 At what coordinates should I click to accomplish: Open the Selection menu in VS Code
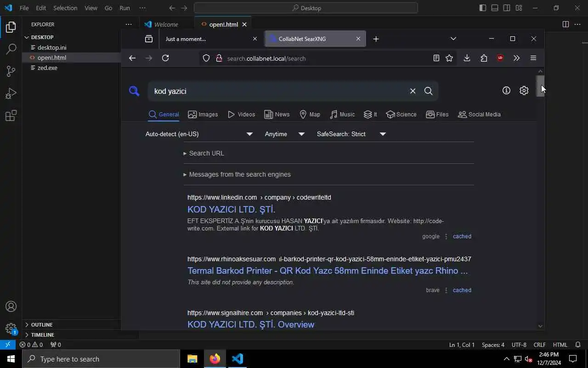65,8
